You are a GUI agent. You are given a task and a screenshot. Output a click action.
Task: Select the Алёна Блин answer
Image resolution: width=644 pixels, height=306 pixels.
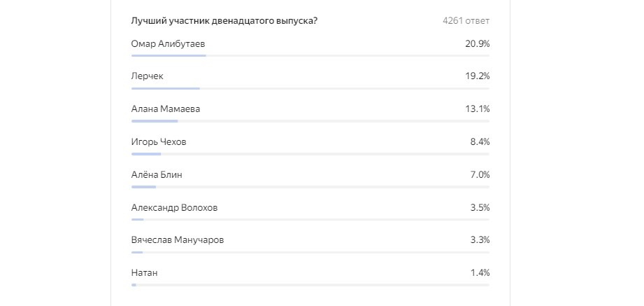pyautogui.click(x=157, y=175)
